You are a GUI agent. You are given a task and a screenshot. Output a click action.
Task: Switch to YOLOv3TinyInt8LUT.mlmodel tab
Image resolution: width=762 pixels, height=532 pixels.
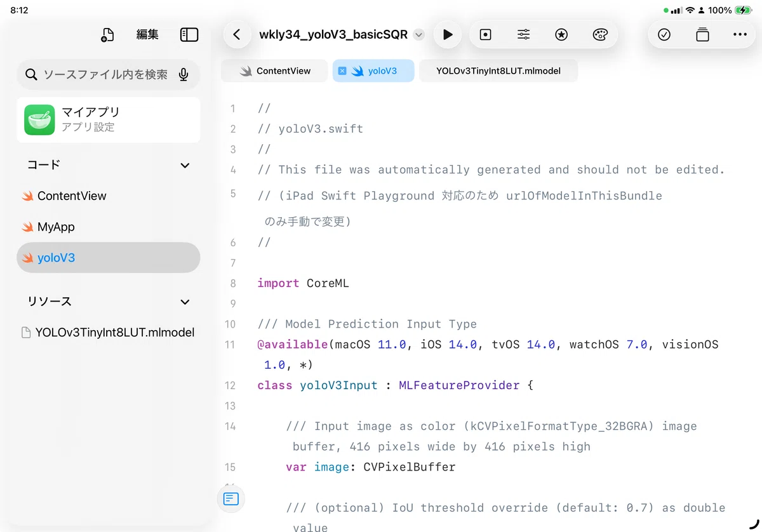coord(498,71)
